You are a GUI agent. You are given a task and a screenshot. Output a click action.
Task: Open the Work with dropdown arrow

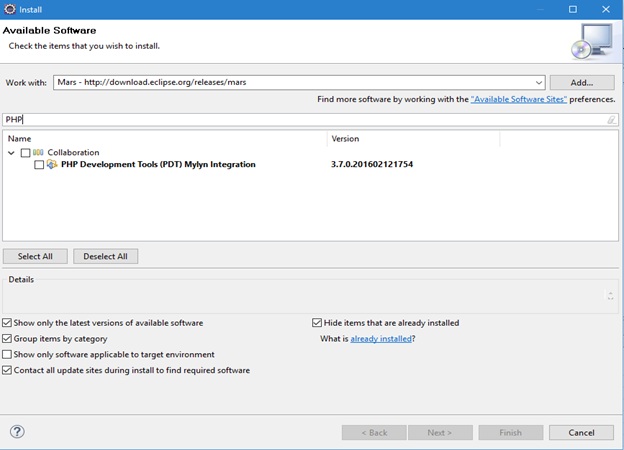point(538,83)
